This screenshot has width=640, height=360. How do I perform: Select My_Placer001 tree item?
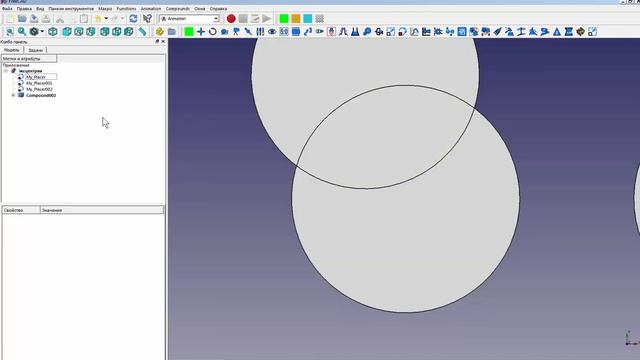[x=39, y=83]
